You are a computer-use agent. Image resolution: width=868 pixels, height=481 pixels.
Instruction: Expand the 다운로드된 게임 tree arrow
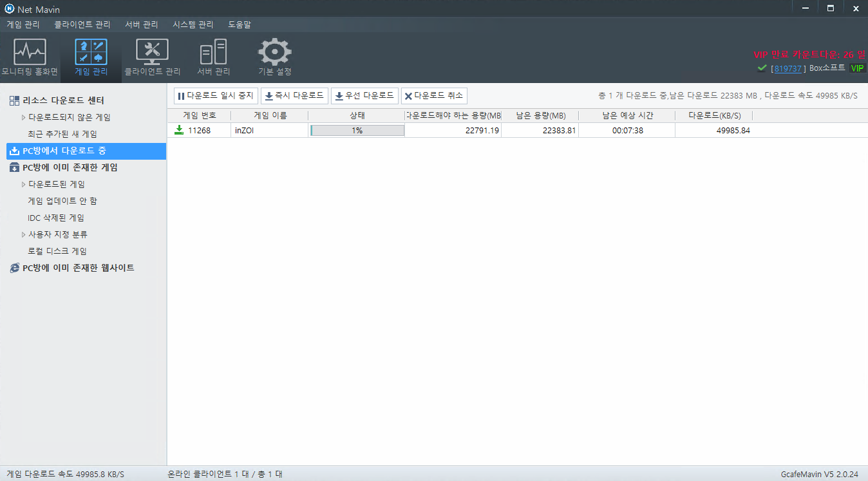(x=24, y=184)
